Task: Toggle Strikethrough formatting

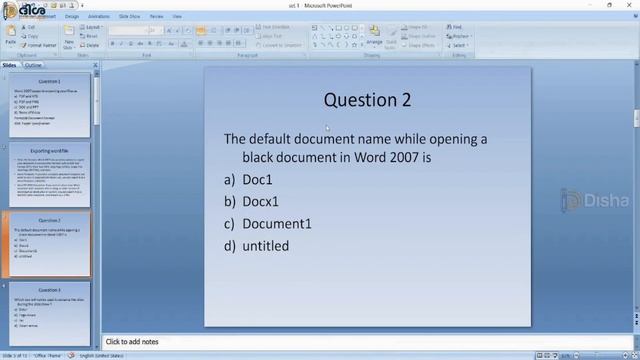Action: click(140, 43)
